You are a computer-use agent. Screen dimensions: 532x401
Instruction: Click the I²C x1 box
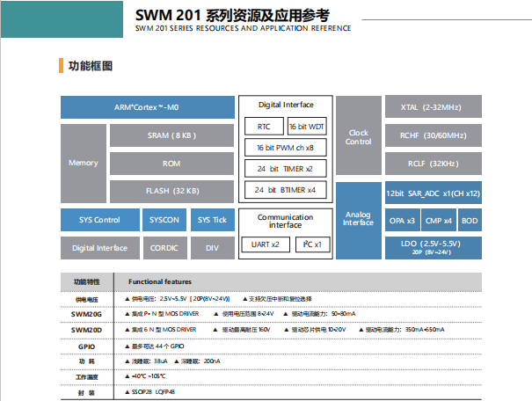pyautogui.click(x=312, y=244)
